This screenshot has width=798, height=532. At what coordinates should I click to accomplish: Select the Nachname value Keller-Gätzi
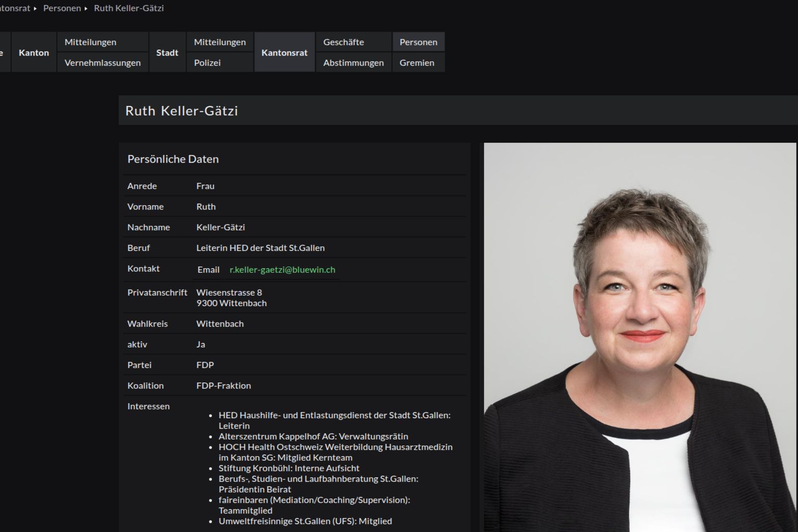[x=220, y=228]
